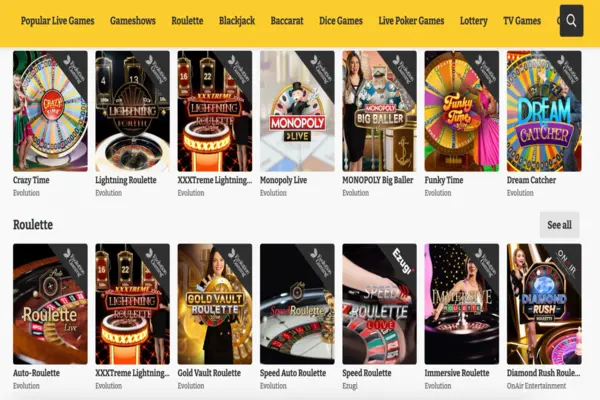Select the Immersive Roulette thumbnail
600x400 pixels.
461,304
